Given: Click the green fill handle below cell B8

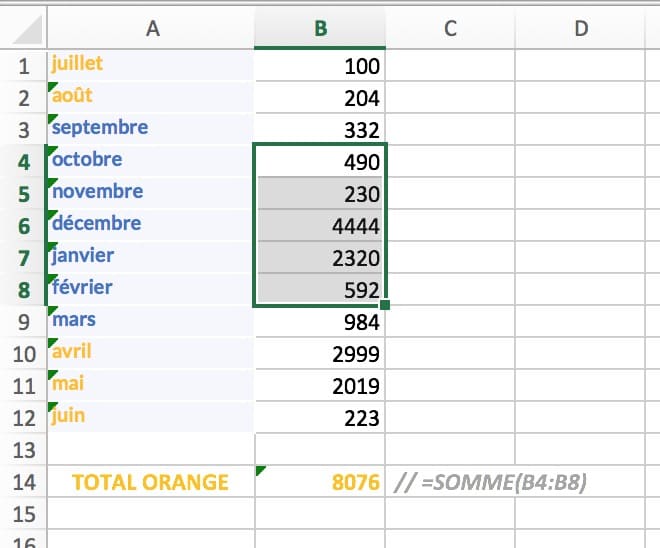Looking at the screenshot, I should (385, 305).
